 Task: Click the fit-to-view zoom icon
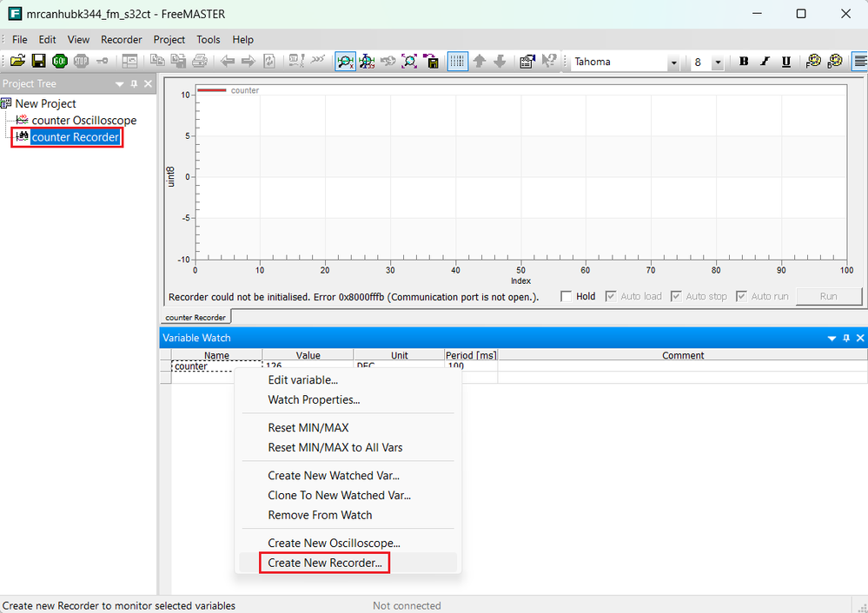[409, 61]
